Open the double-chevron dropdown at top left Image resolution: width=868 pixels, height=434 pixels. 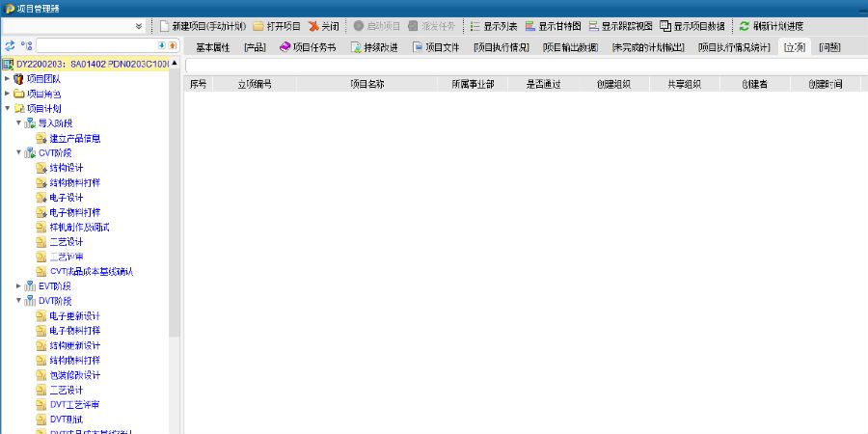click(x=138, y=26)
